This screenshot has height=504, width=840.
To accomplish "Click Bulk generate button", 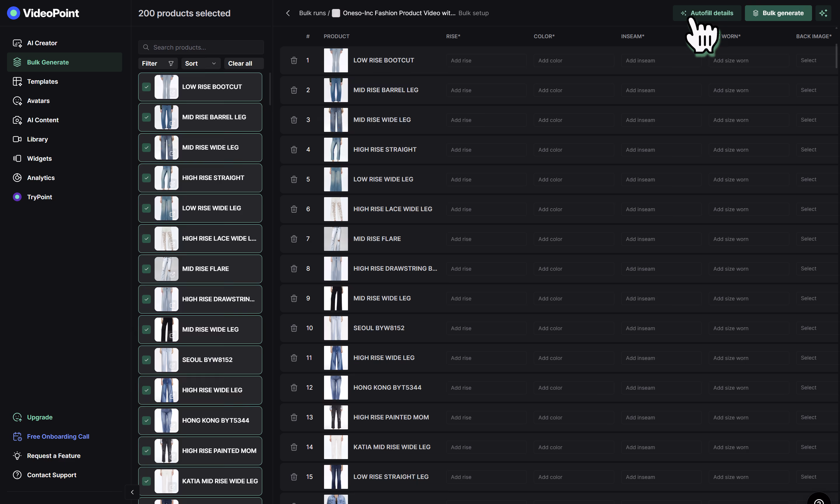I will pyautogui.click(x=778, y=13).
